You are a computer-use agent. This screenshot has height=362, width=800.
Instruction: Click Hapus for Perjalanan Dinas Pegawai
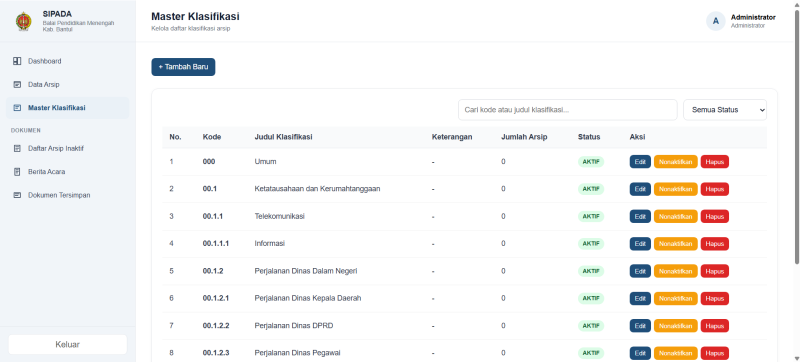[x=714, y=353]
